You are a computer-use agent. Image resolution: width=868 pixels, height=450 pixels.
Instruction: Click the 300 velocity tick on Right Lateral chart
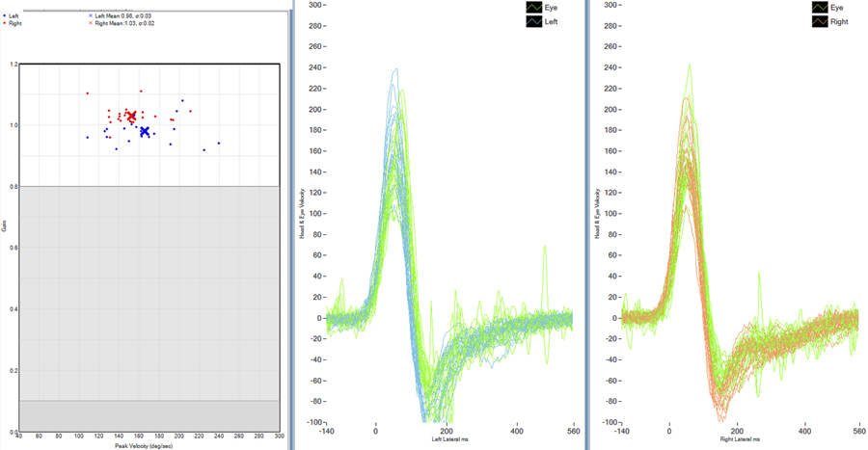[610, 5]
